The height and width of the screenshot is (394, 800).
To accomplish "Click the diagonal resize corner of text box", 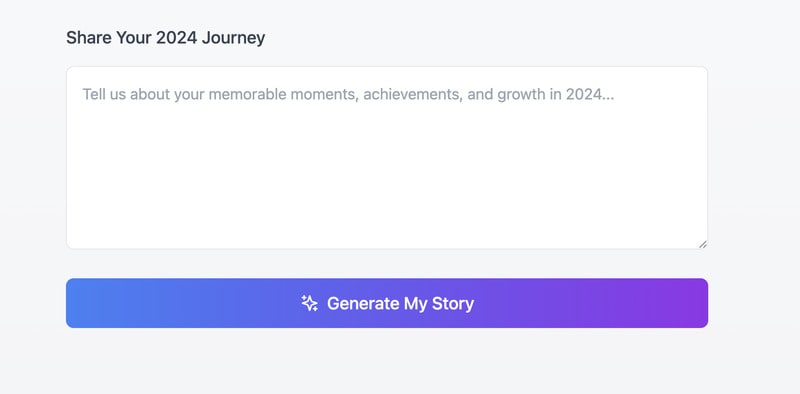I will (703, 244).
